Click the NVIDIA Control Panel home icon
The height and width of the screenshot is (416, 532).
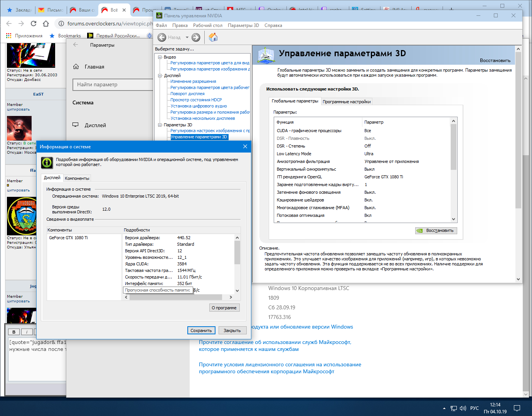213,37
